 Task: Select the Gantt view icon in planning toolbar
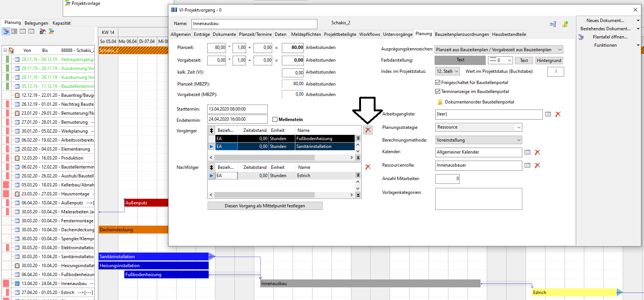pos(6,31)
